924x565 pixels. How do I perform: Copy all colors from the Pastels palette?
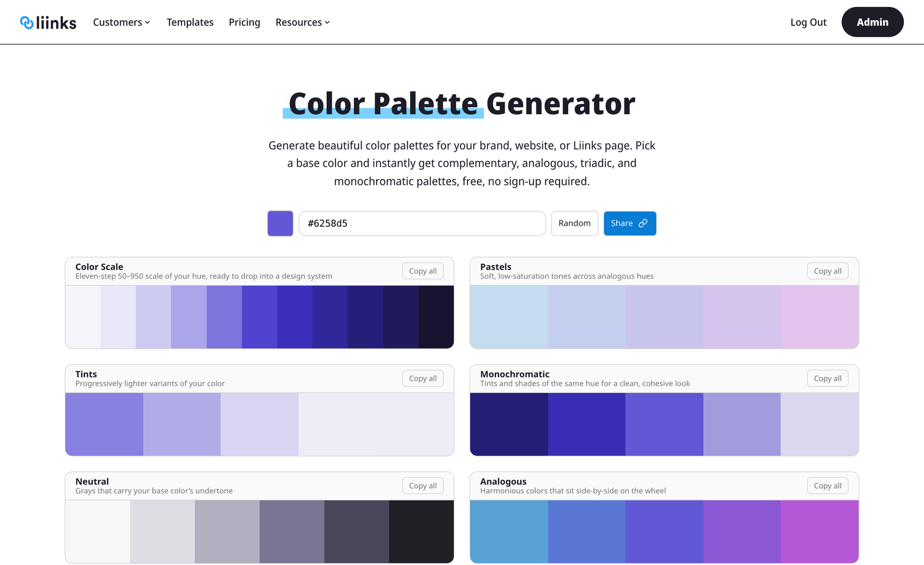pos(827,271)
